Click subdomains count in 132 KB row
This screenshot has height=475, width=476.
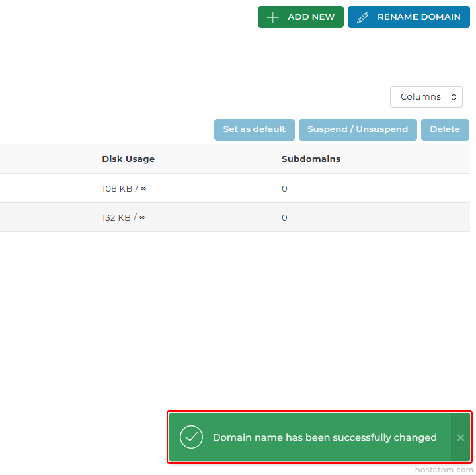point(284,218)
